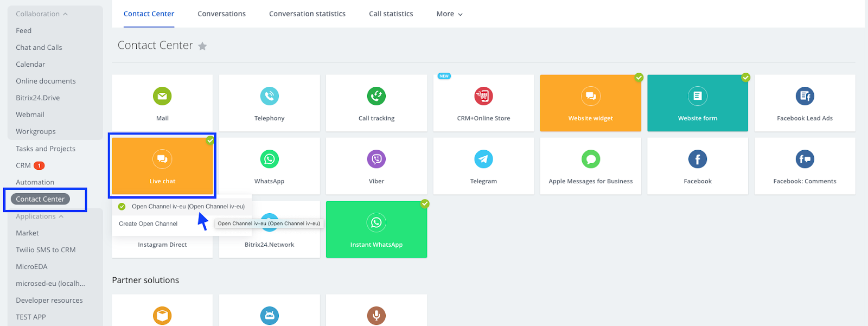Click the Partner solutions heading
The width and height of the screenshot is (868, 326).
(145, 280)
